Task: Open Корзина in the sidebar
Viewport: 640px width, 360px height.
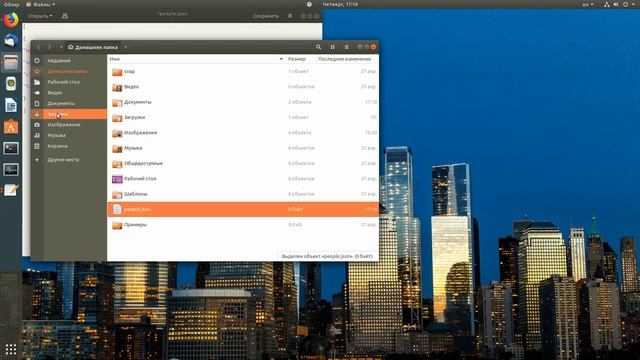Action: pyautogui.click(x=69, y=146)
